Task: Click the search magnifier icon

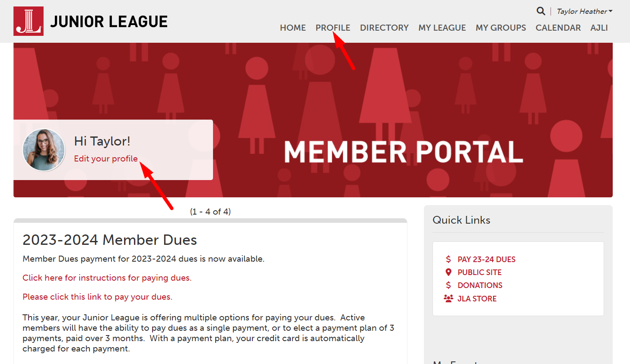Action: pyautogui.click(x=541, y=11)
